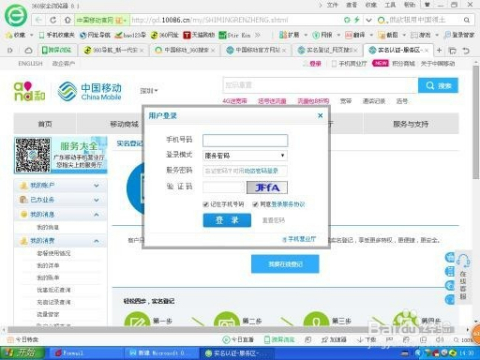Click the browser home icon

67,20
